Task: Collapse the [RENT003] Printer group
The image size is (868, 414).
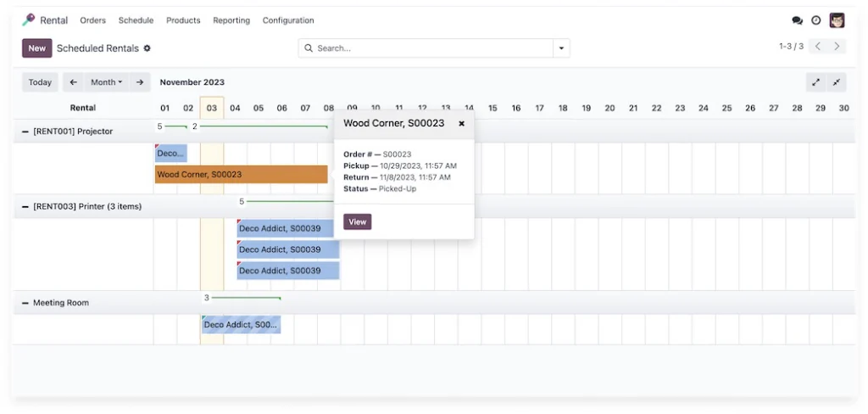Action: click(25, 206)
